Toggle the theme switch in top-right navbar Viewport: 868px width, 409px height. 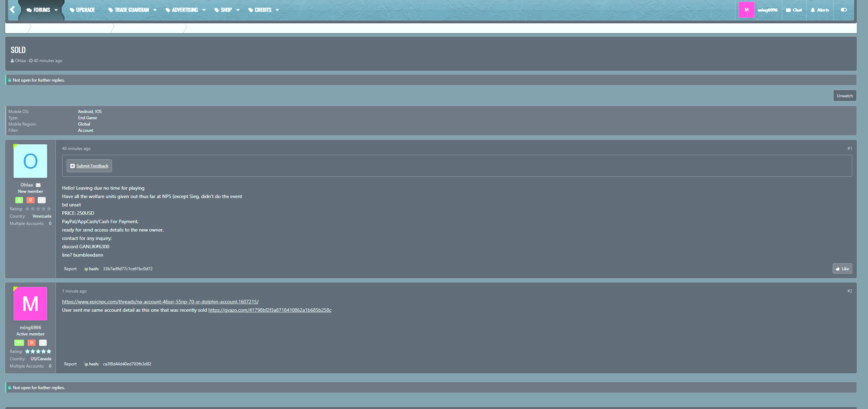[x=844, y=10]
